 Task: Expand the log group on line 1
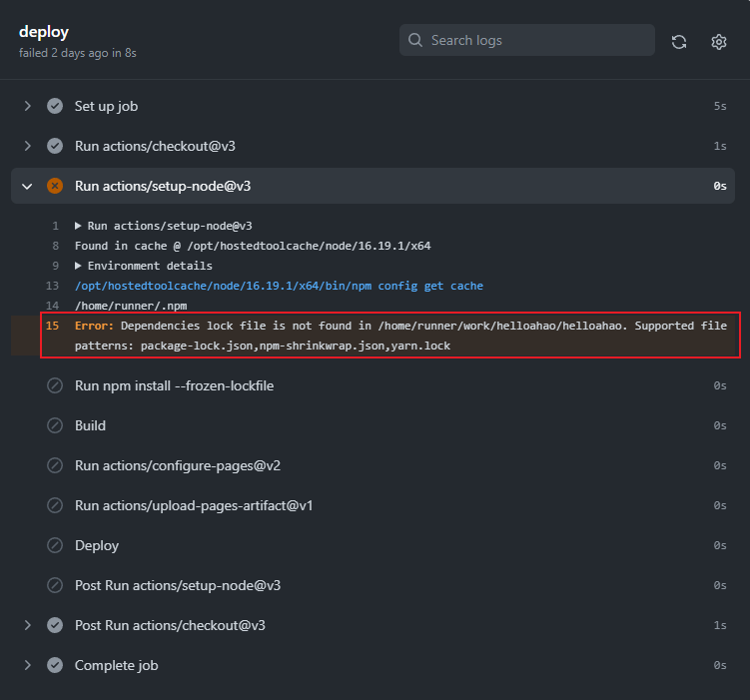(x=80, y=226)
